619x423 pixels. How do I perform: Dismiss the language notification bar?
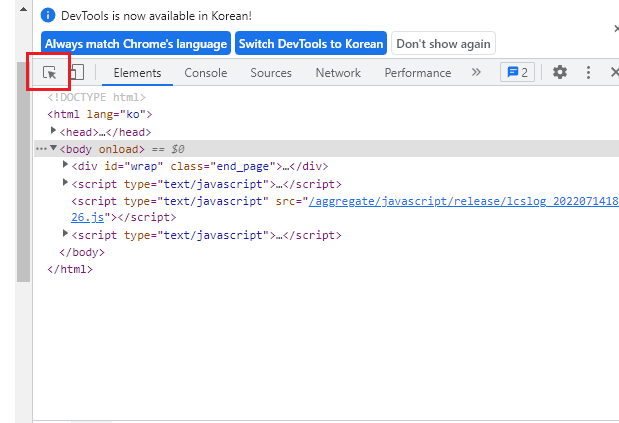616,28
